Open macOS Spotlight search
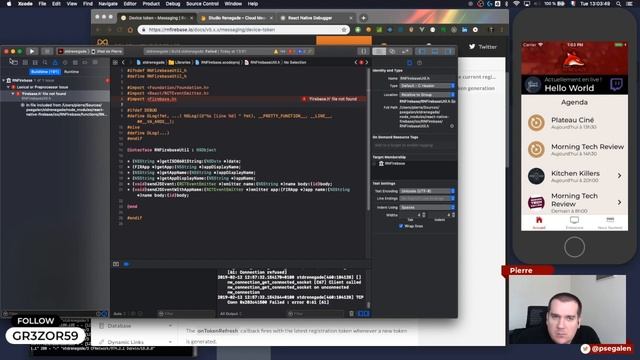 619,4
